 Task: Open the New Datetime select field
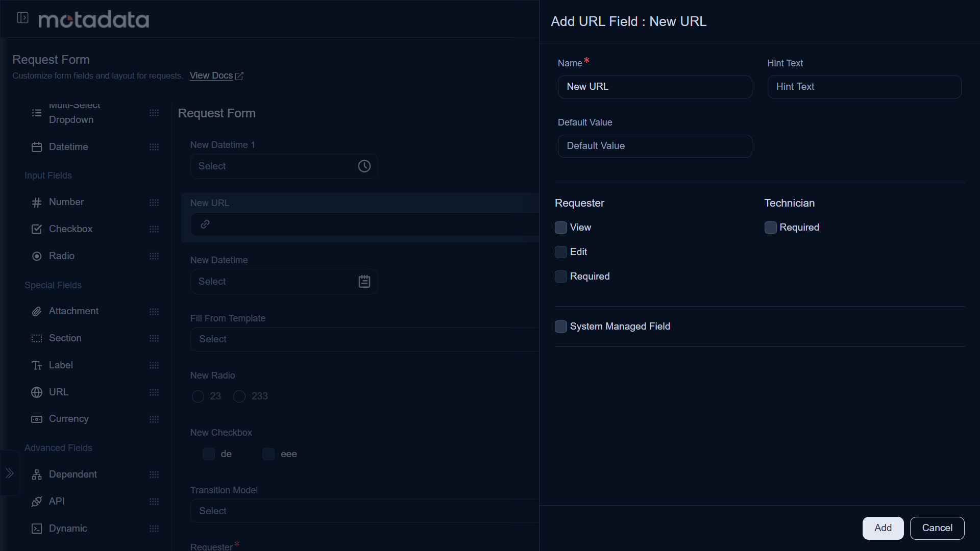[x=284, y=282]
